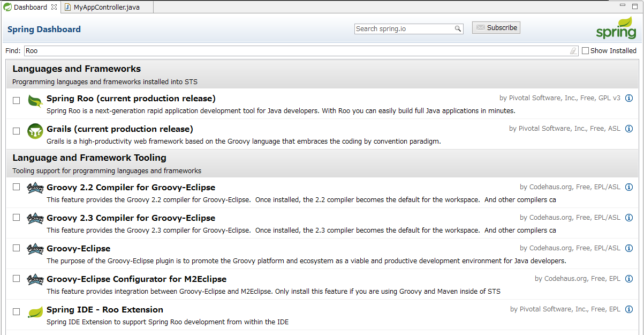This screenshot has width=644, height=335.
Task: Click Groovy 2.2 Compiler for Groovy-Eclipse title
Action: (x=131, y=188)
